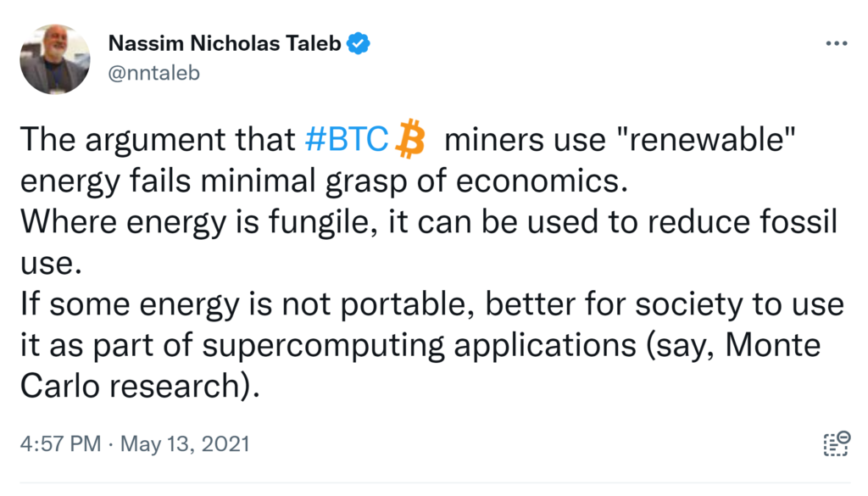Open Nassim Taleb's profile photo

[x=55, y=59]
